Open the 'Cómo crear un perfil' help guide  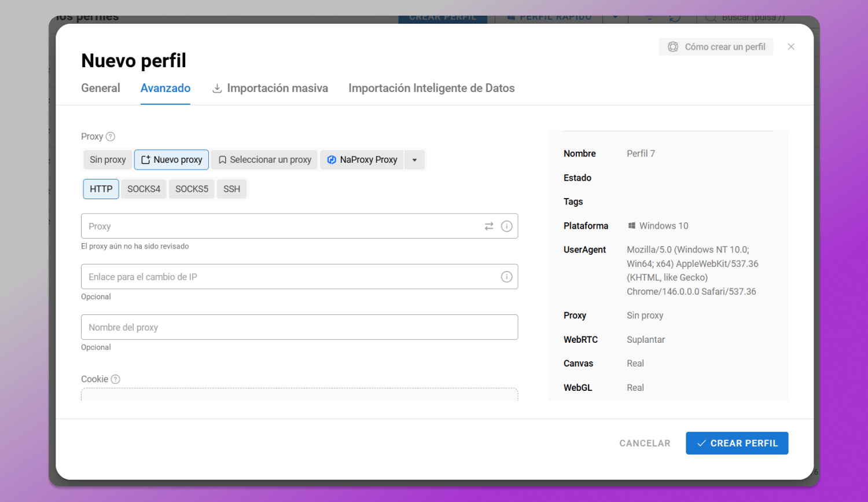[716, 47]
